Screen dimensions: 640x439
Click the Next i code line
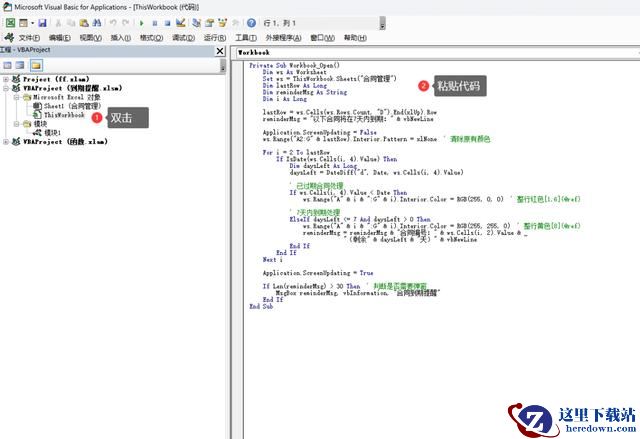pos(272,259)
